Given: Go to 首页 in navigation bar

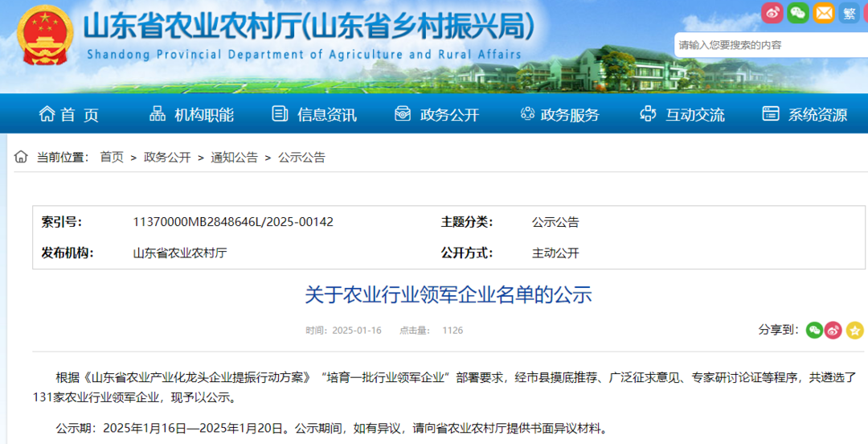Looking at the screenshot, I should click(68, 114).
